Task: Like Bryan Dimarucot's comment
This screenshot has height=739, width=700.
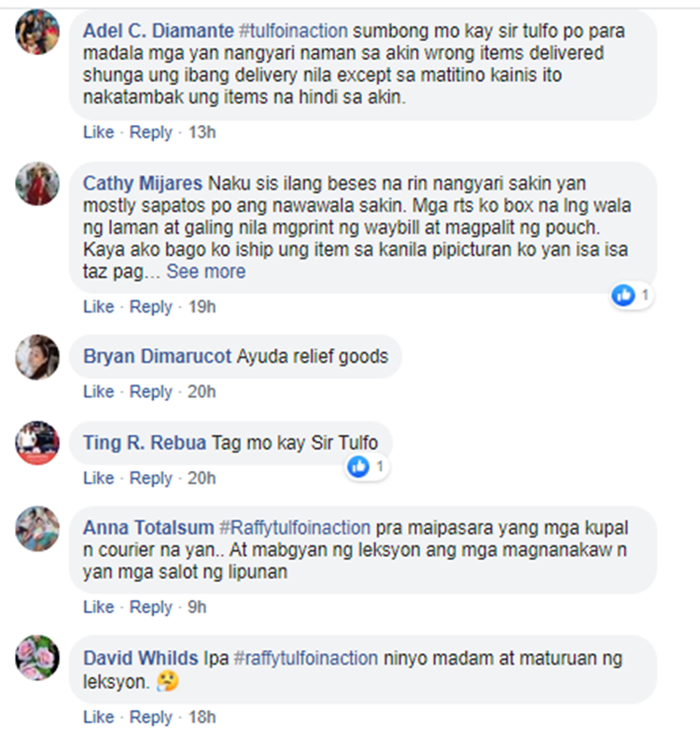Action: [x=99, y=392]
